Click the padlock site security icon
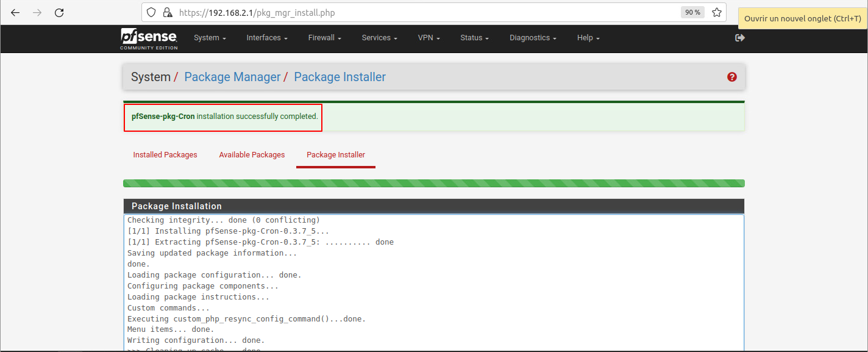Screen dimensions: 868x352 point(168,13)
